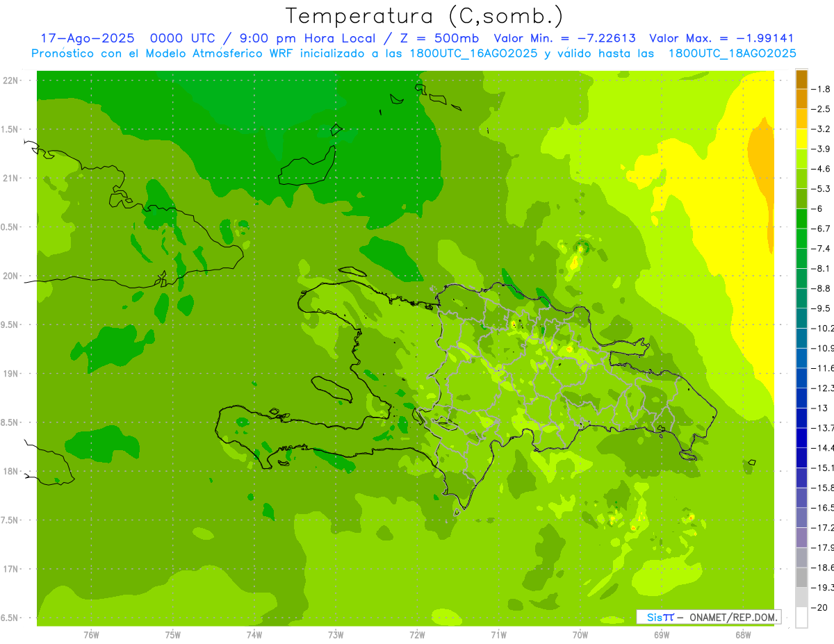
Task: Click the white colorbar swatch below -20
Action: click(x=802, y=617)
